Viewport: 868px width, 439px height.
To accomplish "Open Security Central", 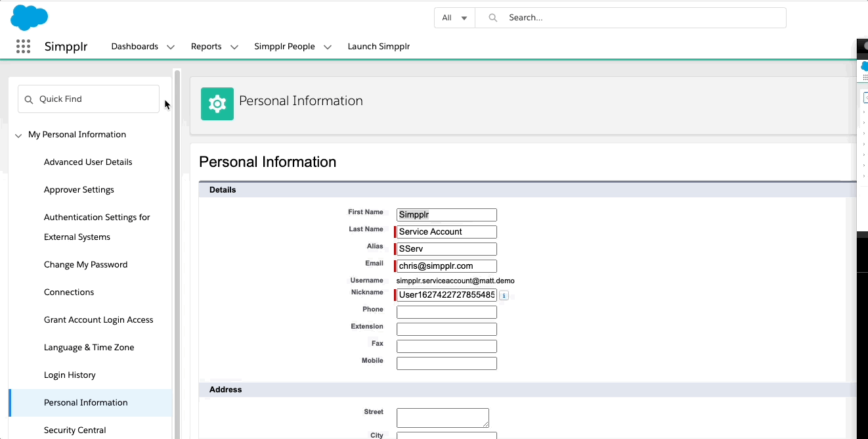I will (x=75, y=430).
